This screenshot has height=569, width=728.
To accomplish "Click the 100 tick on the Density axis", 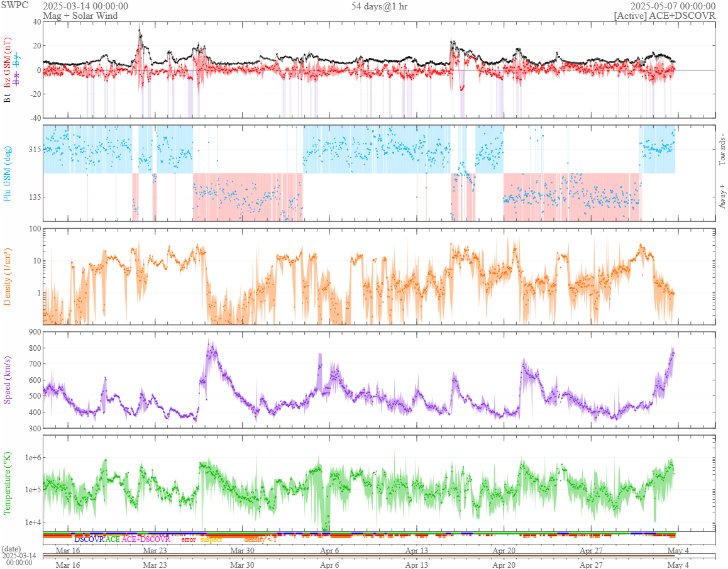I will (35, 228).
